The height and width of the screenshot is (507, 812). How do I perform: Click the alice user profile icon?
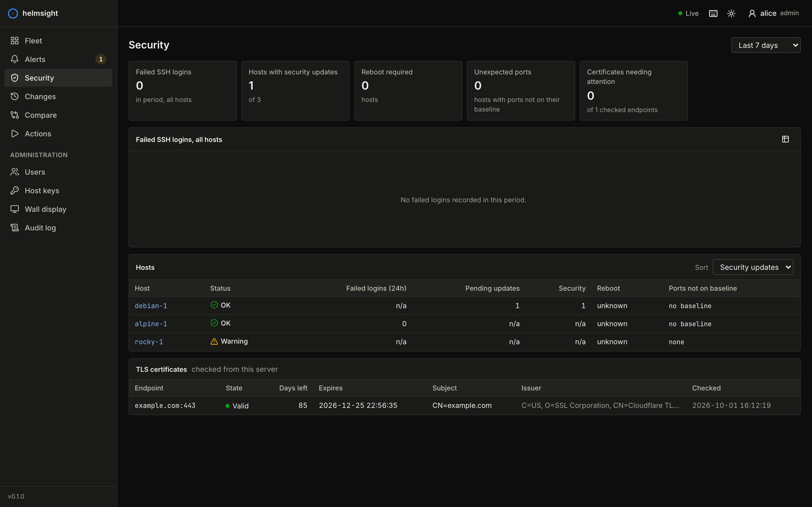[752, 14]
